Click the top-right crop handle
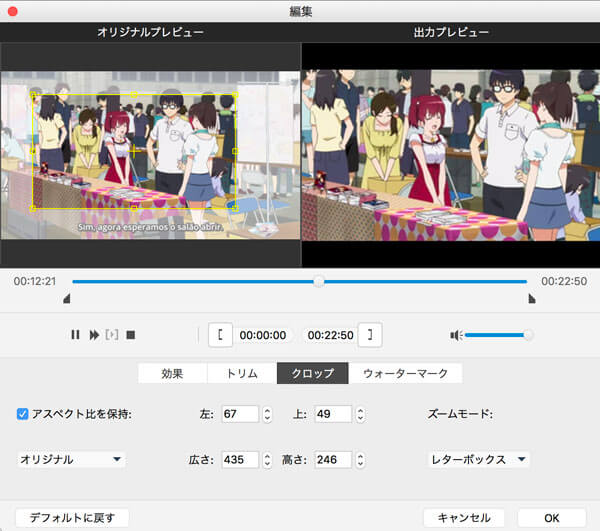Screen dimensions: 600x531 [x=235, y=94]
